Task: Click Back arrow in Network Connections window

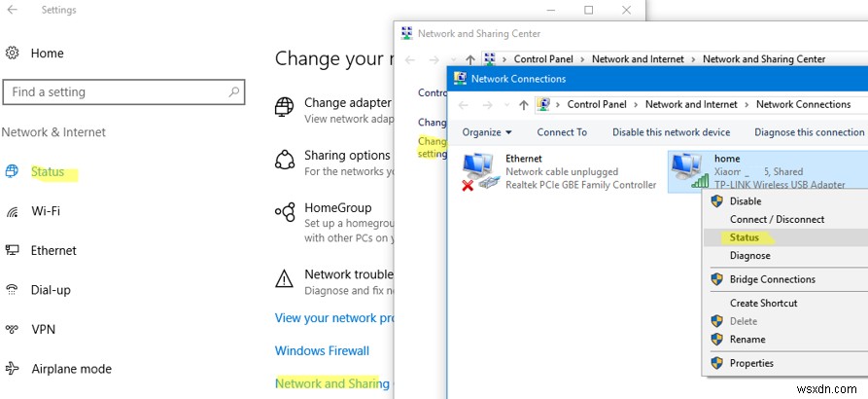Action: pos(464,105)
